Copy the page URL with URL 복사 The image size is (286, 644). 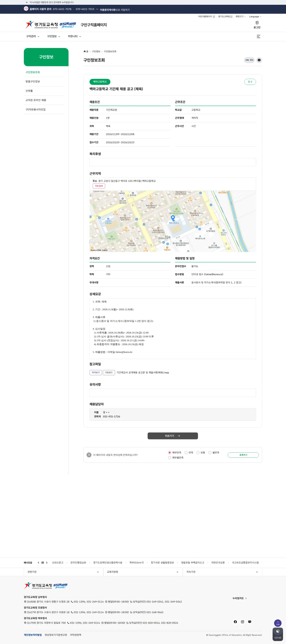pyautogui.click(x=249, y=60)
